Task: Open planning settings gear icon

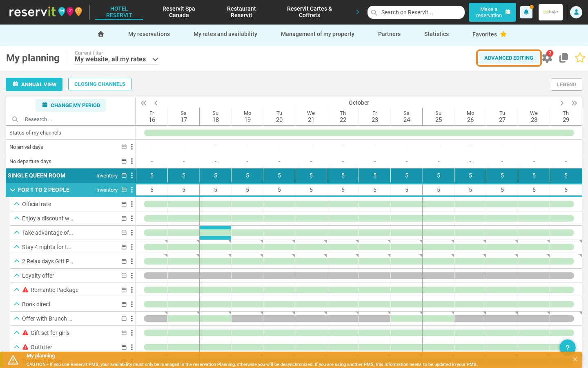Action: [x=547, y=58]
